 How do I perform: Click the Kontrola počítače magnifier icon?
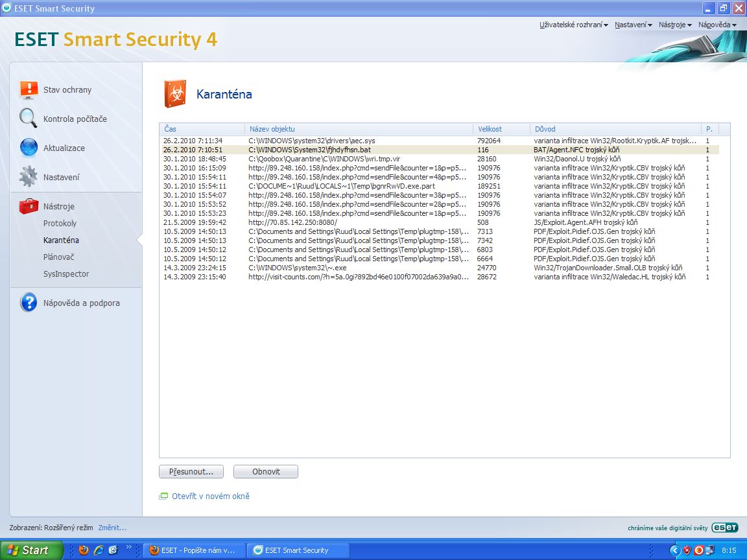click(29, 119)
